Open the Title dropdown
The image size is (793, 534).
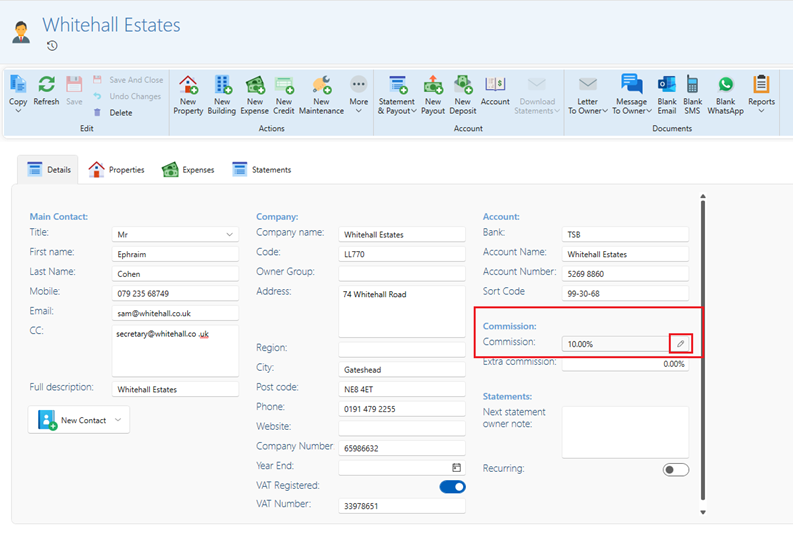click(230, 235)
